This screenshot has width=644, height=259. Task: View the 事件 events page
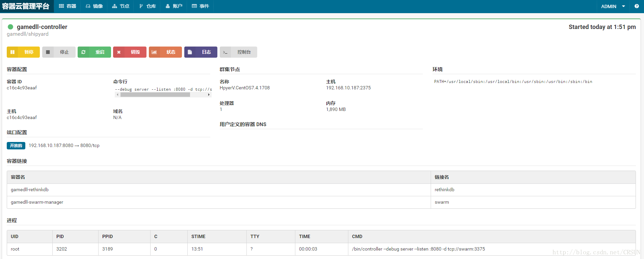click(200, 6)
